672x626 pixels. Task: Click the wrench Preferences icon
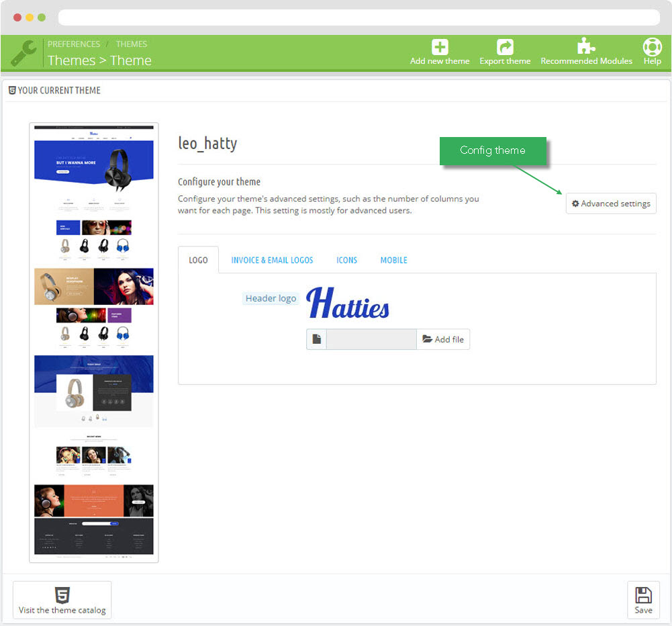(x=23, y=53)
